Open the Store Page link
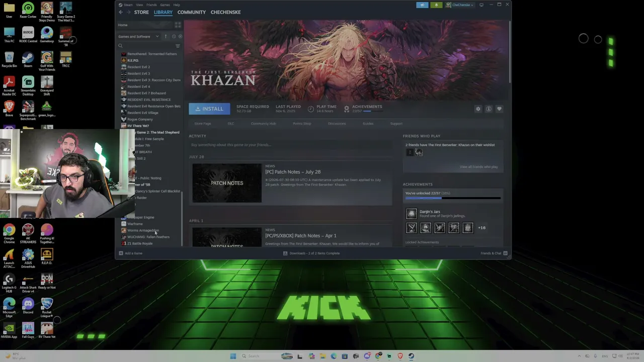 [203, 124]
